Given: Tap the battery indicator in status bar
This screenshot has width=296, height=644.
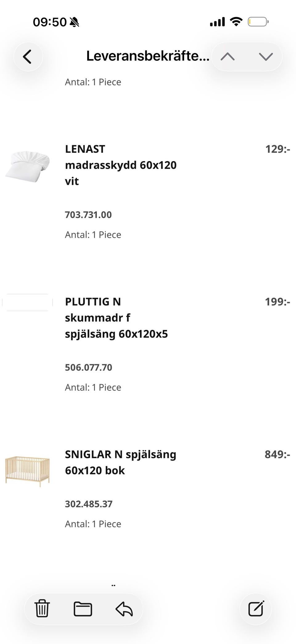Looking at the screenshot, I should click(258, 22).
